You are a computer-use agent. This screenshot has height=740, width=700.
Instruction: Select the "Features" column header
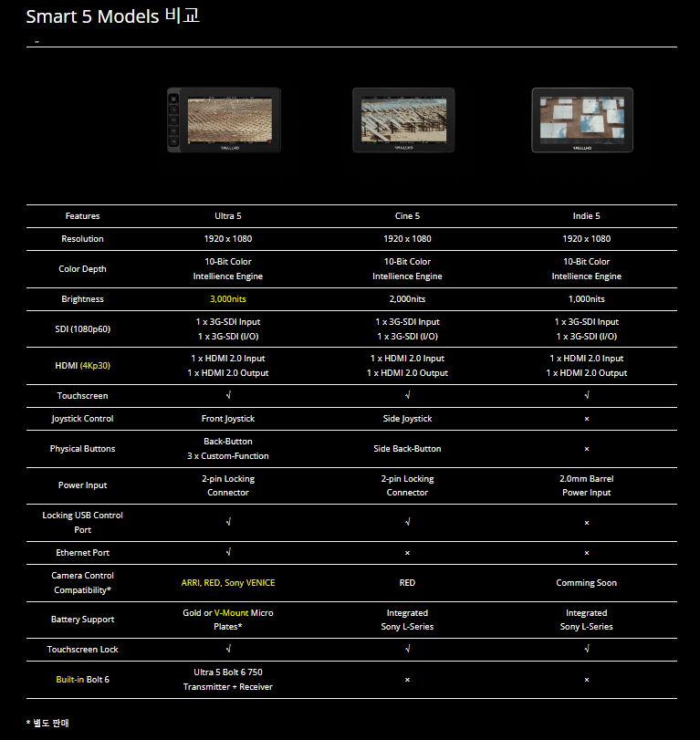click(83, 216)
